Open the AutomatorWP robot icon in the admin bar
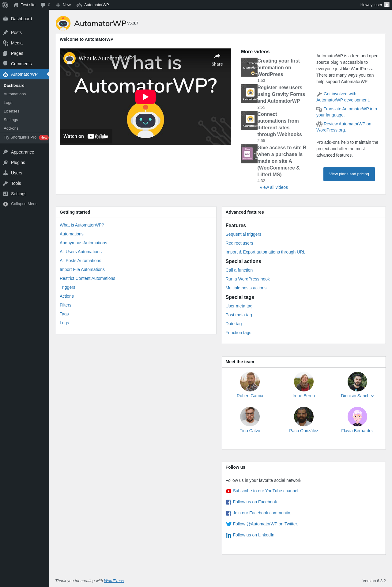The width and height of the screenshot is (392, 587). click(79, 5)
